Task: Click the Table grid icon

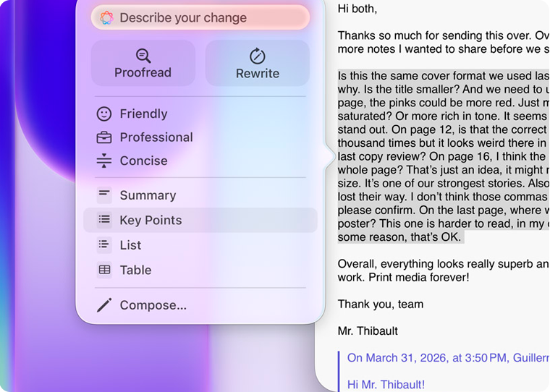Action: pos(104,270)
